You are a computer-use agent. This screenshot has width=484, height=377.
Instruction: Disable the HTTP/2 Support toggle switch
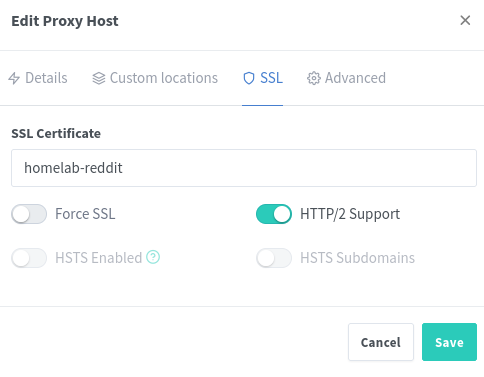point(274,214)
